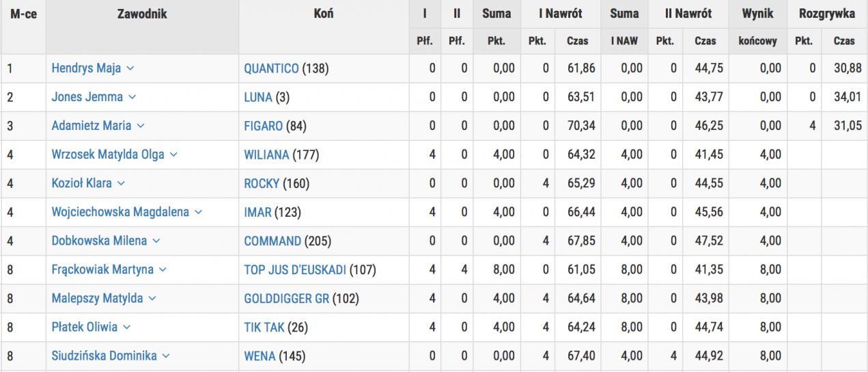Expand chevron next to Frąckowiak Martyna
This screenshot has width=868, height=372.
point(163,269)
